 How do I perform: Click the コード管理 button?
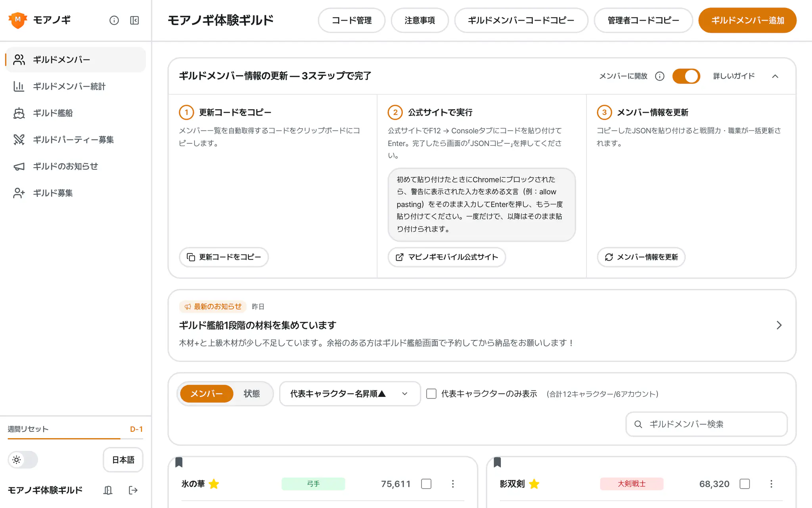pos(351,20)
